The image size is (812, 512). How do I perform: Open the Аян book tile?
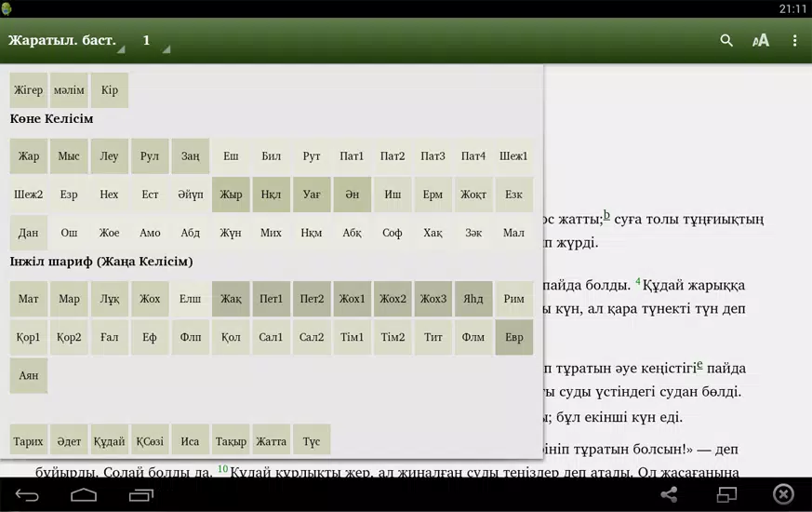(x=29, y=375)
